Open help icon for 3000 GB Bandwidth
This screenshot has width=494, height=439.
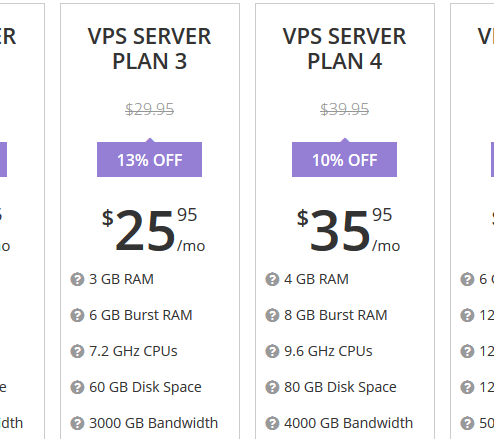point(77,423)
